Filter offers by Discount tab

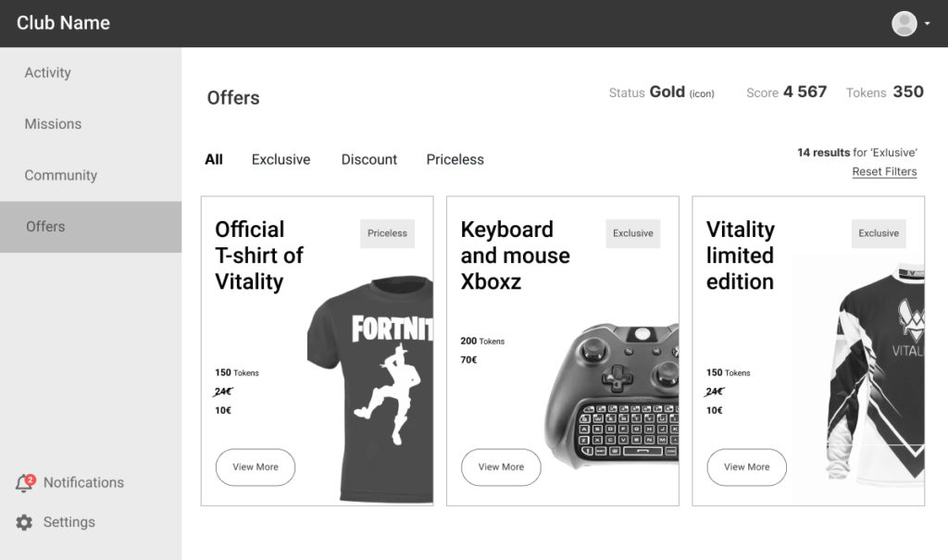click(369, 159)
